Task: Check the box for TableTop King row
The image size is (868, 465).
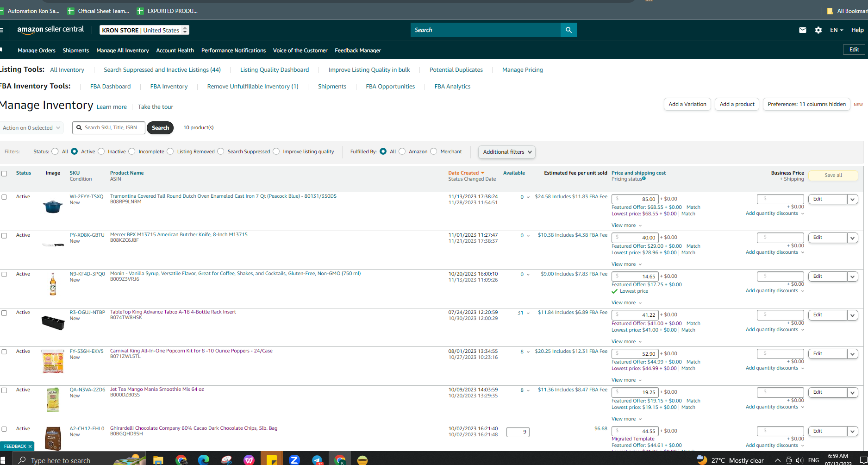Action: click(4, 313)
